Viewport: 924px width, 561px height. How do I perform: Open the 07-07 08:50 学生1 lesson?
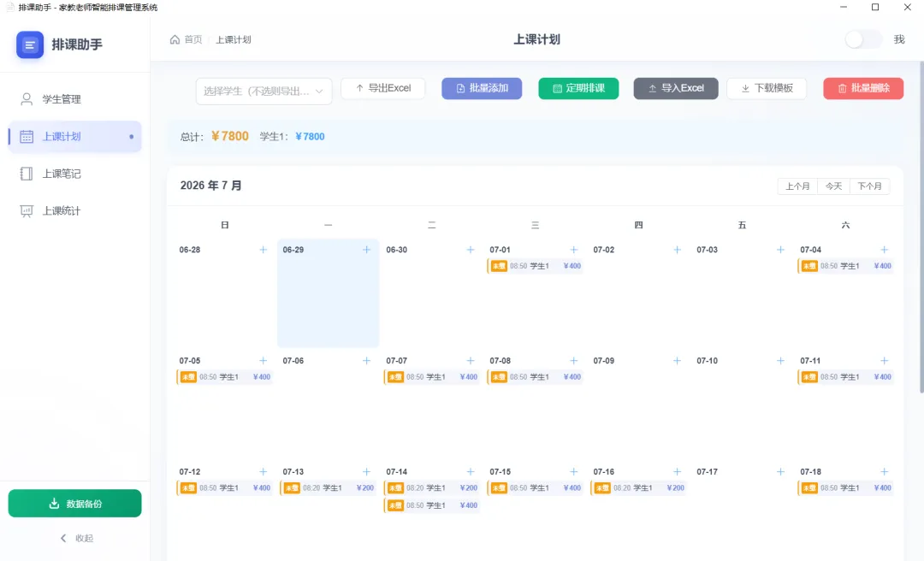click(x=431, y=377)
